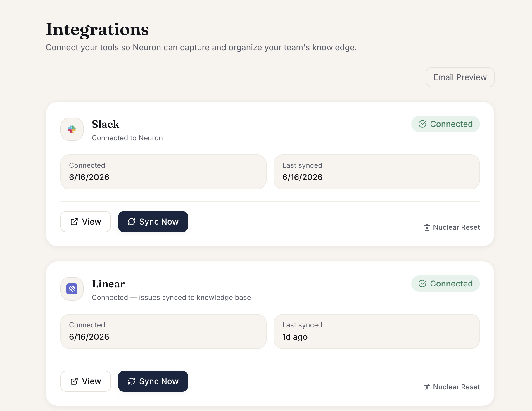The image size is (532, 411).
Task: Click the Slack card title text
Action: 106,124
